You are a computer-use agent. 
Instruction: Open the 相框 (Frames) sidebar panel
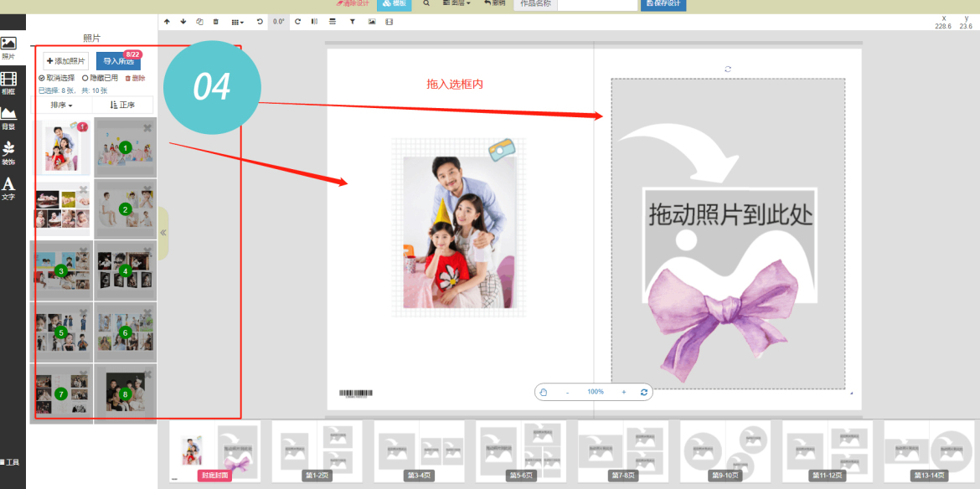(8, 83)
